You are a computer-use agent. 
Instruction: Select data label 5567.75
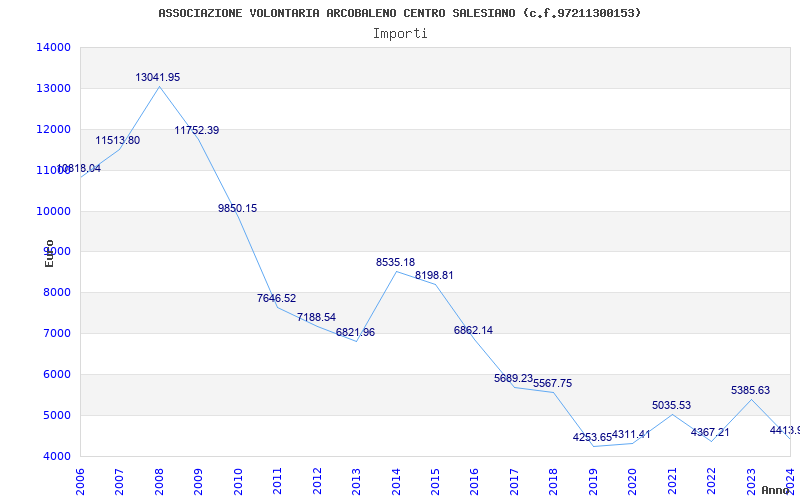pos(553,383)
